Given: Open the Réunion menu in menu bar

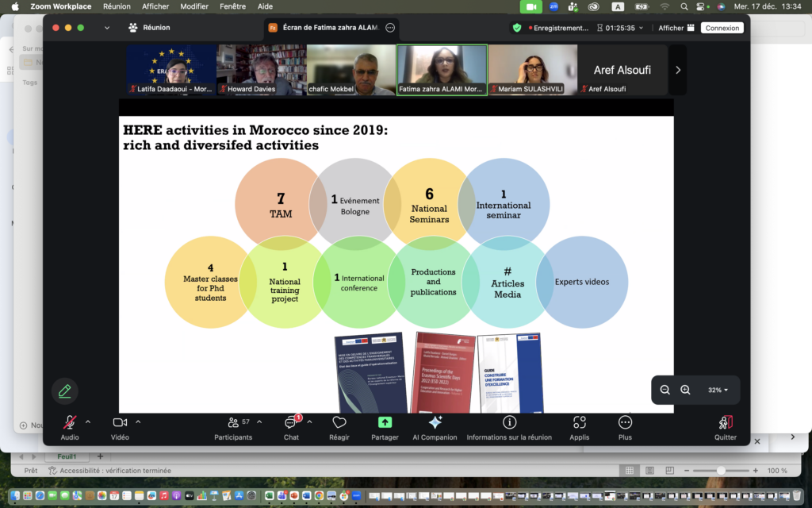Looking at the screenshot, I should (x=117, y=6).
